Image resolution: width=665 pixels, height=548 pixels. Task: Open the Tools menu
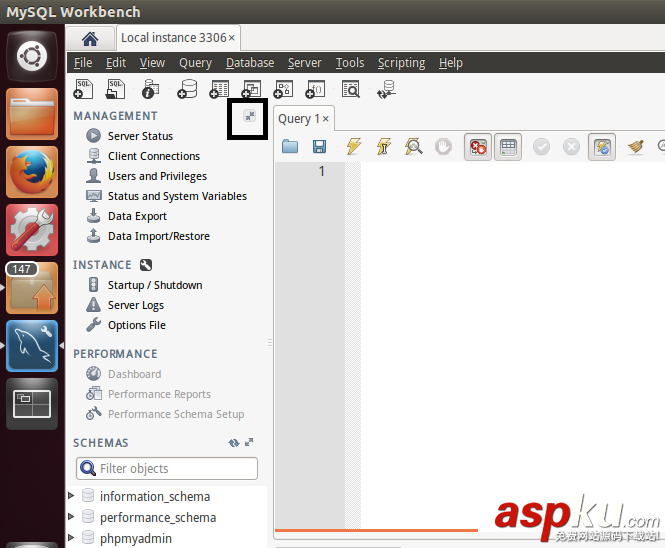(x=350, y=63)
